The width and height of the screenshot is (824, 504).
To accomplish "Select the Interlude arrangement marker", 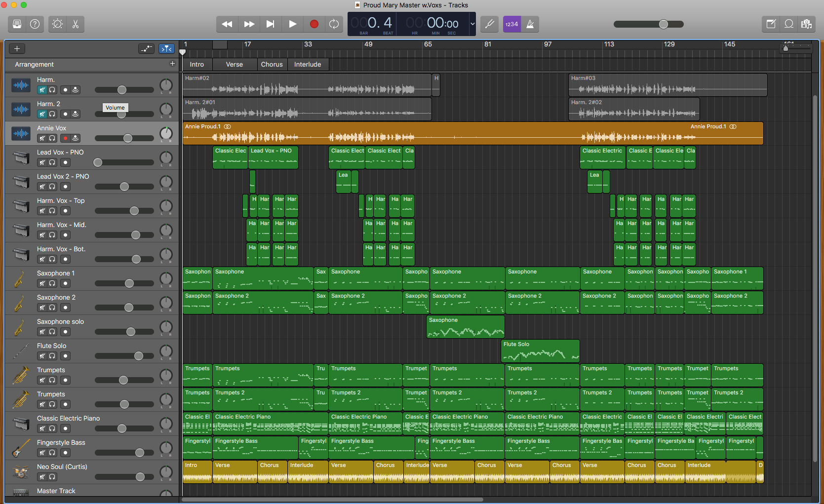I will coord(308,64).
